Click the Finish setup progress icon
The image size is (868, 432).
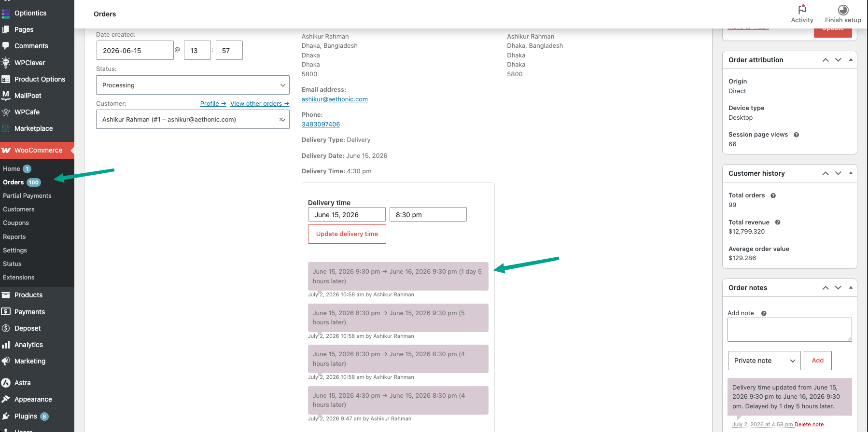tap(843, 10)
